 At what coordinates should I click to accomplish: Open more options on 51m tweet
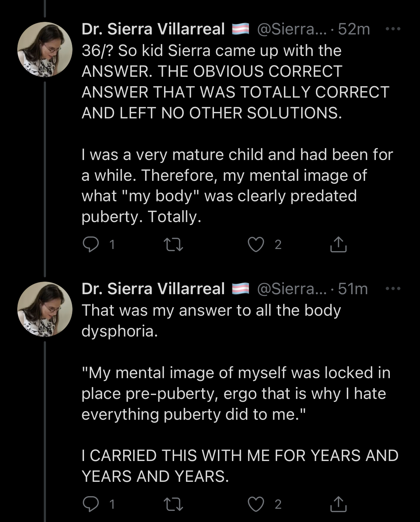point(393,289)
